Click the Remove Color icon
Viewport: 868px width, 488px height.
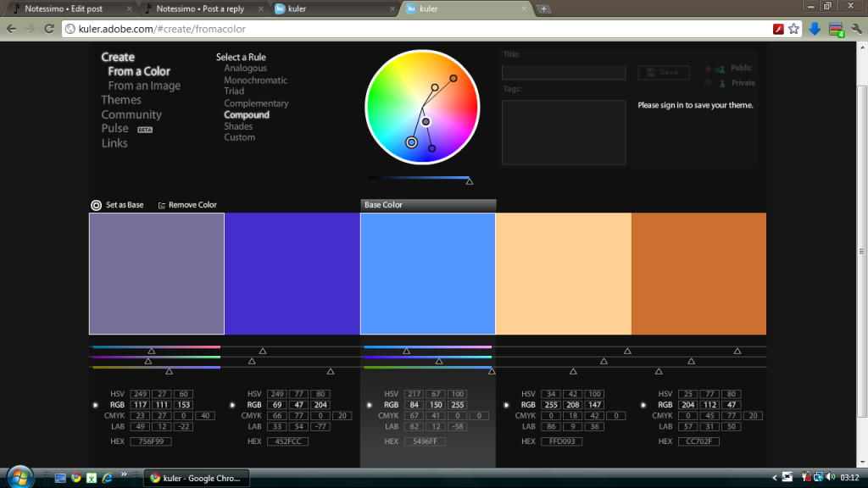point(162,205)
